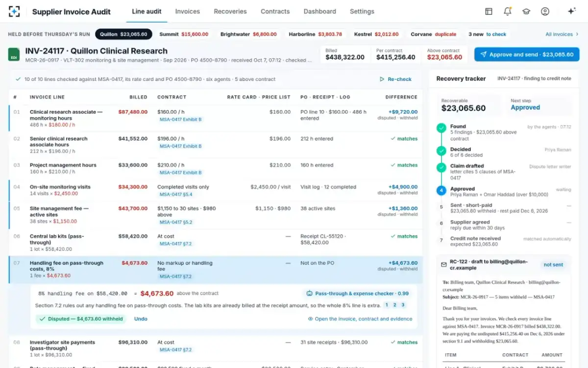This screenshot has height=368, width=588.
Task: Click Approve and send $23,065.60 button
Action: [x=527, y=54]
